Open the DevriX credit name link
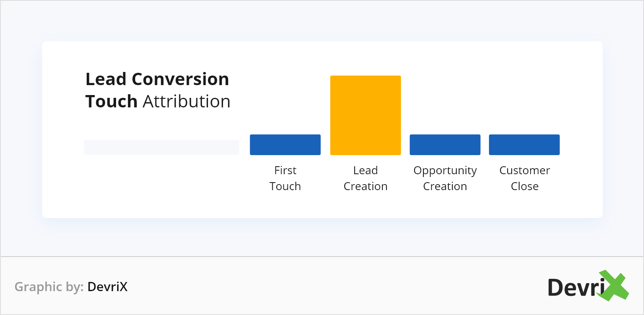The height and width of the screenshot is (315, 644). [107, 287]
